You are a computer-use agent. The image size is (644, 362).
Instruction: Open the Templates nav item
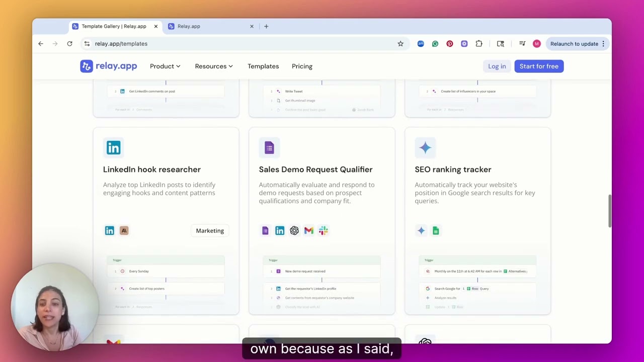(263, 66)
